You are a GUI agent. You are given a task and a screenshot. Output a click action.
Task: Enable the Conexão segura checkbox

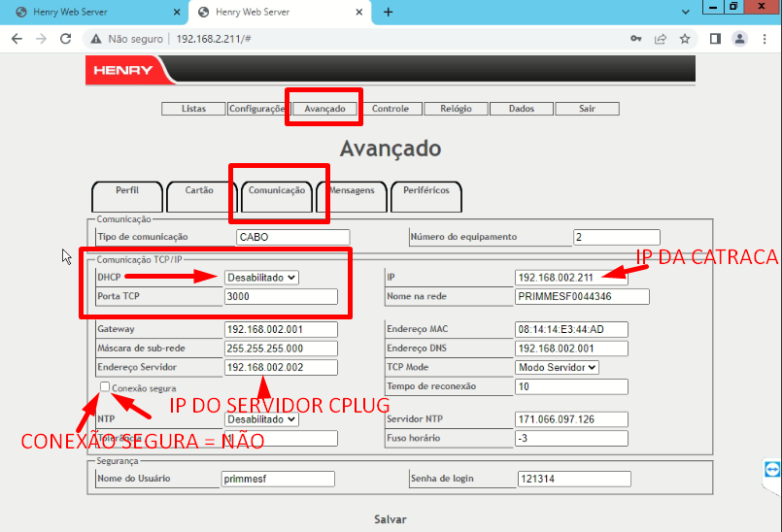click(105, 387)
